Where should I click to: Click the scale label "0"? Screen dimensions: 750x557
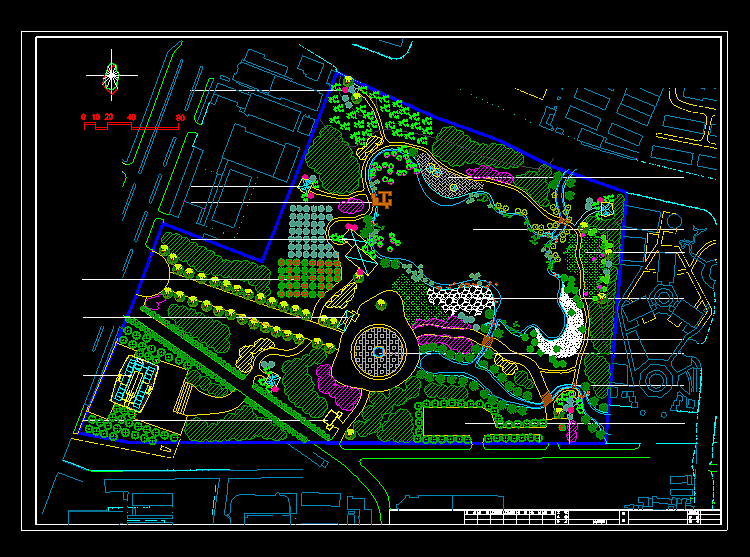[83, 117]
